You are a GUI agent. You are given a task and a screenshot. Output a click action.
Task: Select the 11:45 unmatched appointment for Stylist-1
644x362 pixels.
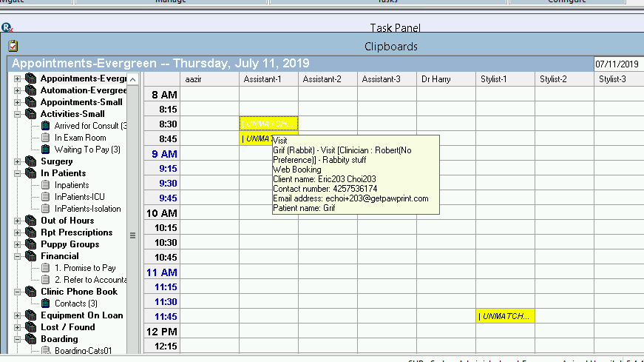click(505, 316)
